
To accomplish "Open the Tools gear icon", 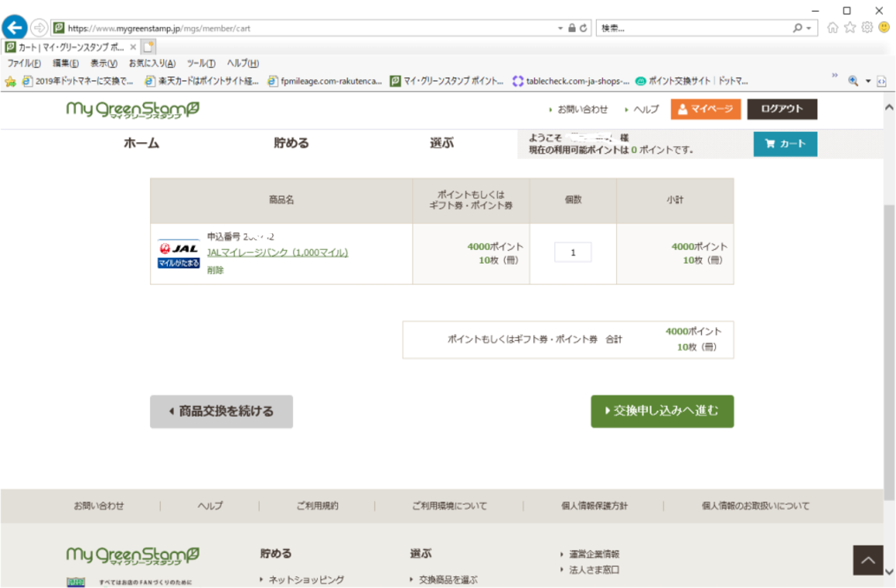I will tap(866, 26).
